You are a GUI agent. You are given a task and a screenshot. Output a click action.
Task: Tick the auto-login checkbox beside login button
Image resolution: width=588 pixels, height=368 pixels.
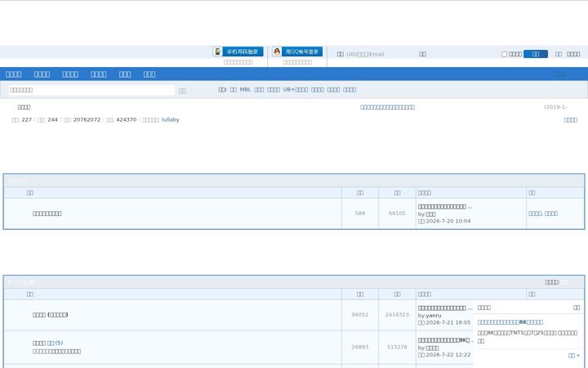coord(505,54)
